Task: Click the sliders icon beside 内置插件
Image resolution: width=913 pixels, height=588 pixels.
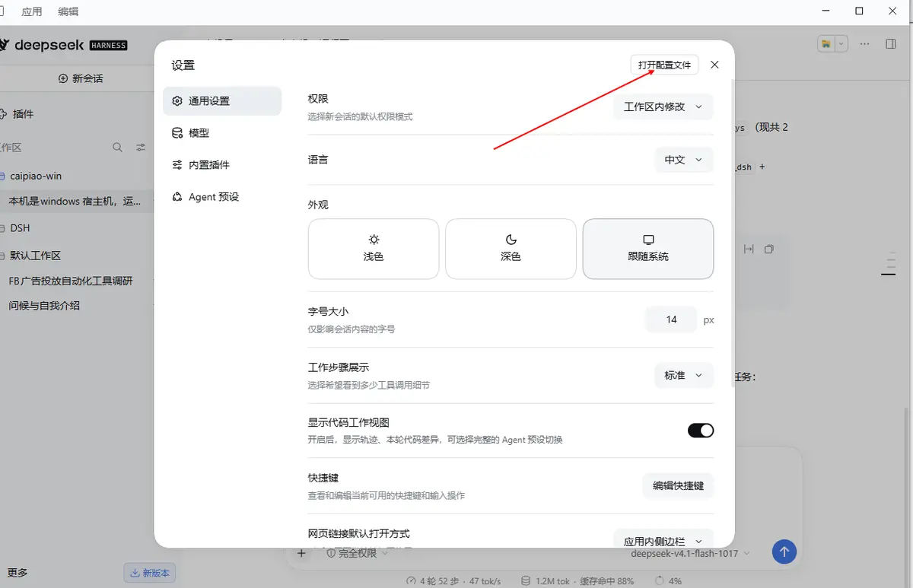Action: point(177,164)
